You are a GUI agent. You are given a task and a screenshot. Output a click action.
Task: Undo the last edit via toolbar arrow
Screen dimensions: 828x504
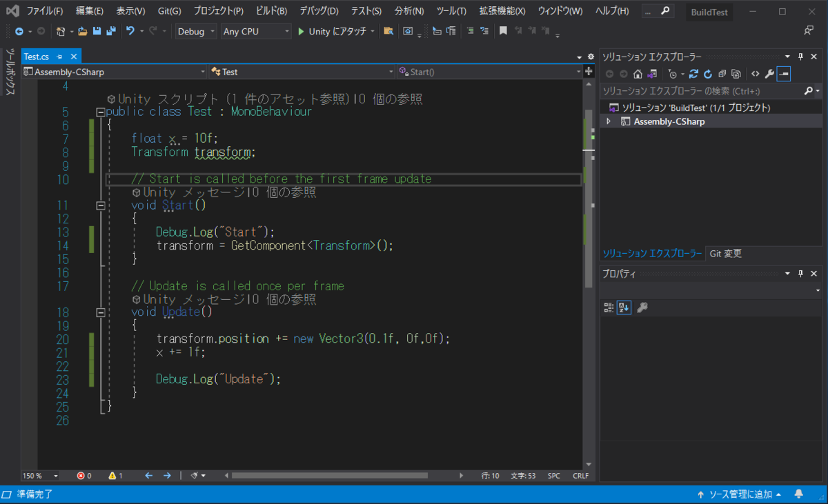point(130,31)
